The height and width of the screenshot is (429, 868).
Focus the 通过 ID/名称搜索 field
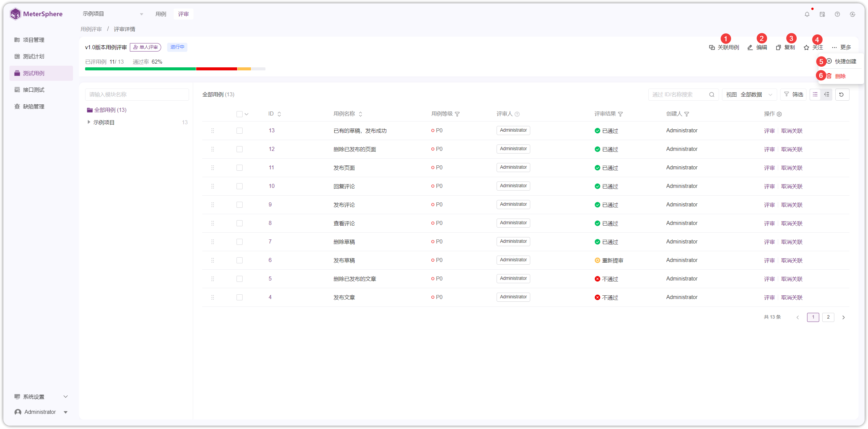click(x=683, y=94)
